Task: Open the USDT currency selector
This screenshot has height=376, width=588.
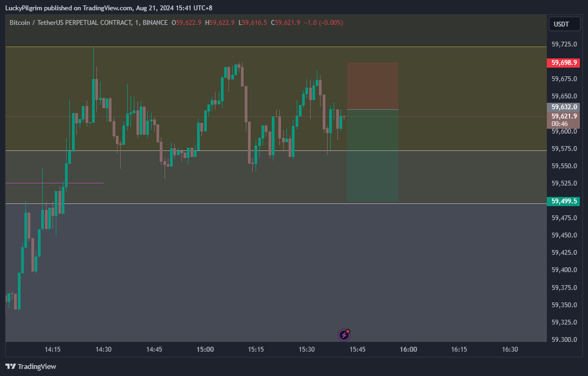Action: coord(564,24)
